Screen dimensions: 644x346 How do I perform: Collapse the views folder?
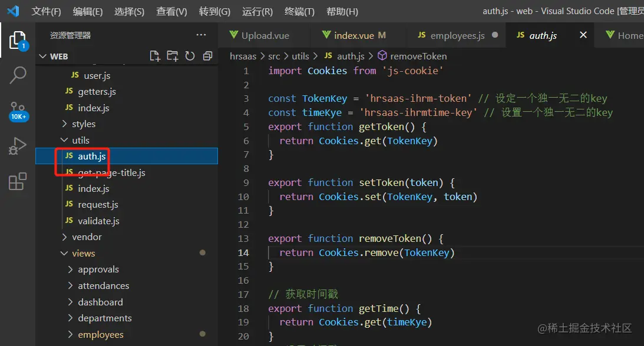point(64,253)
